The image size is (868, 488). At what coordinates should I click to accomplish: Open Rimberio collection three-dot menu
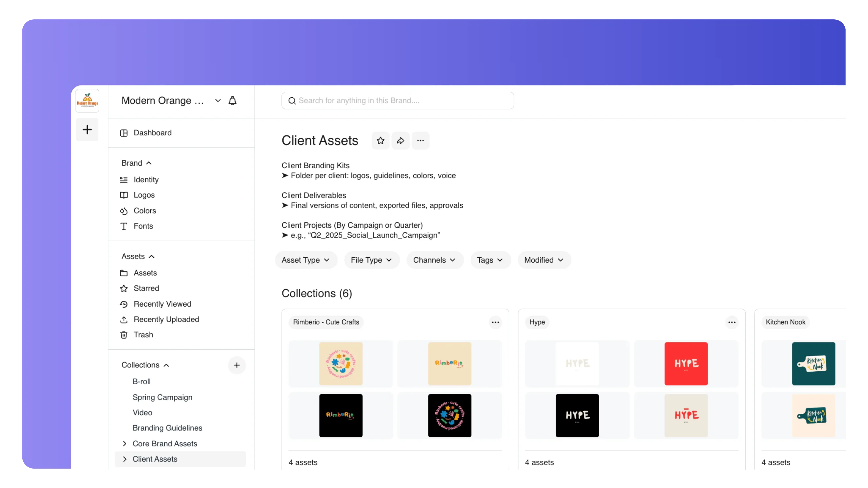[x=495, y=322]
